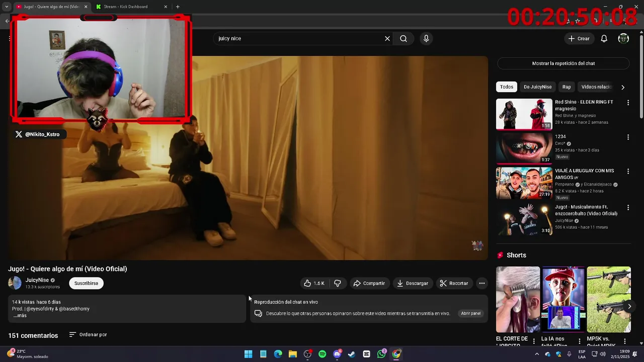Click the ESP LAA language indicator
Screen dimensions: 644x362
(582, 354)
